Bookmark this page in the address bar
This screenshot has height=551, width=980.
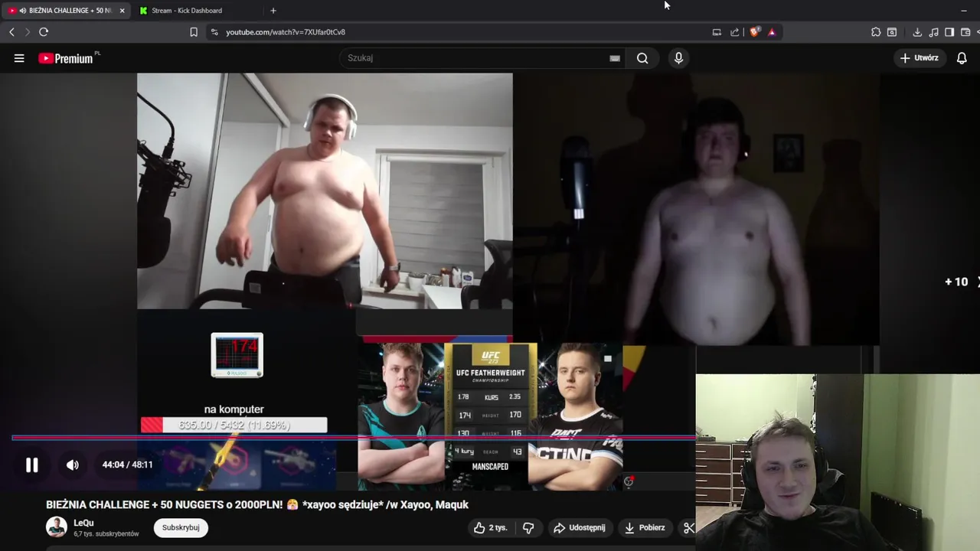[194, 32]
